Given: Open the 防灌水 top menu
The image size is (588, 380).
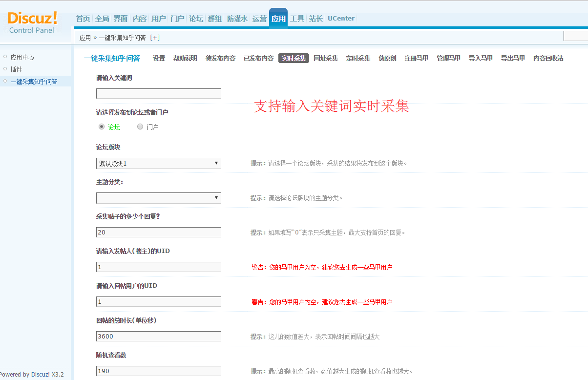Looking at the screenshot, I should 237,19.
